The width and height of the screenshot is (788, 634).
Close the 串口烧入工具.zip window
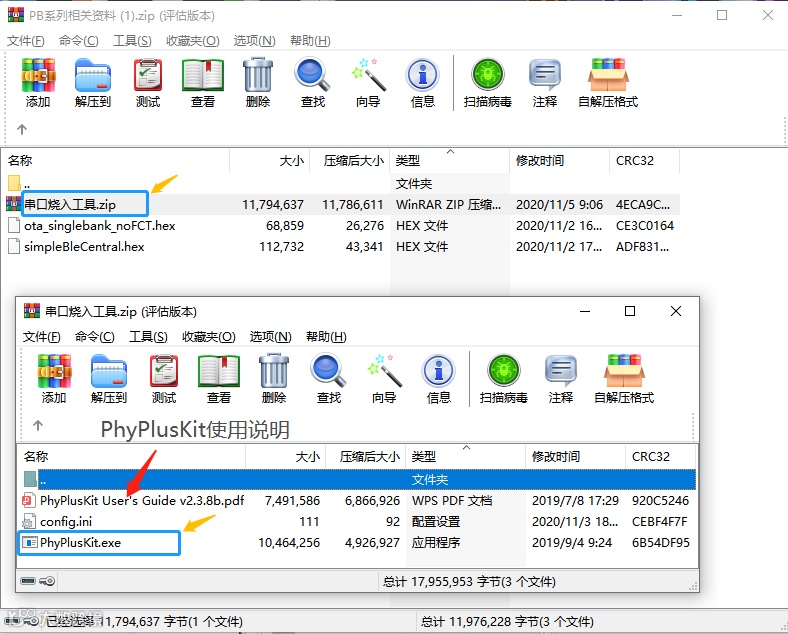676,311
